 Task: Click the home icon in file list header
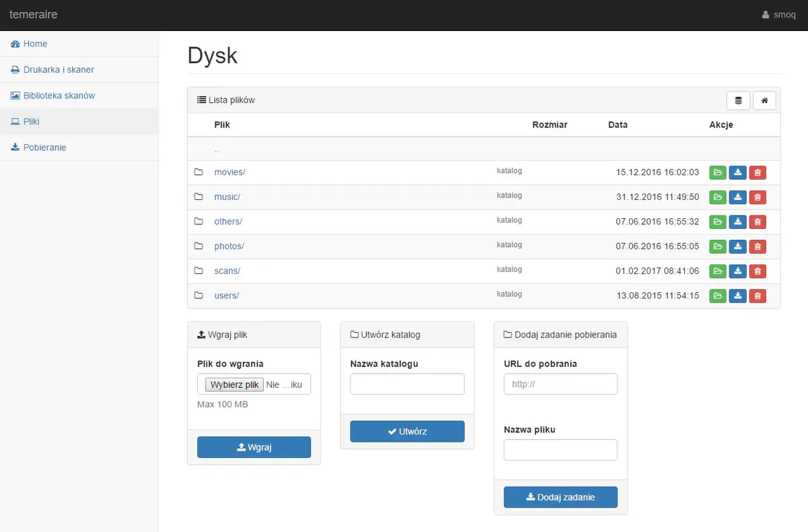764,100
